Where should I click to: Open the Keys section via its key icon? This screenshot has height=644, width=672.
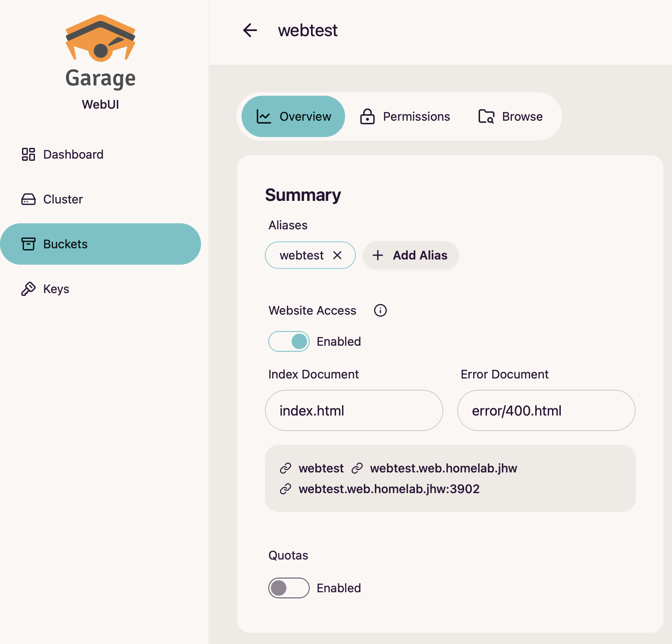[x=28, y=289]
